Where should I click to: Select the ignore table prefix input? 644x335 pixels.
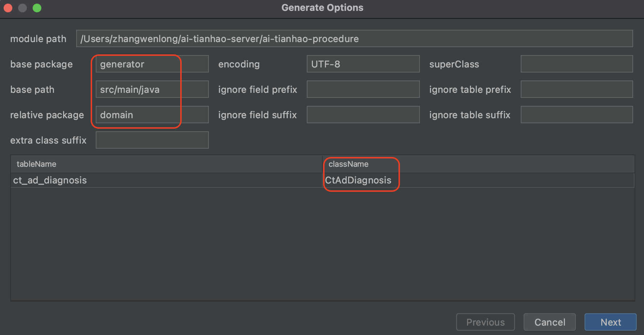(577, 90)
